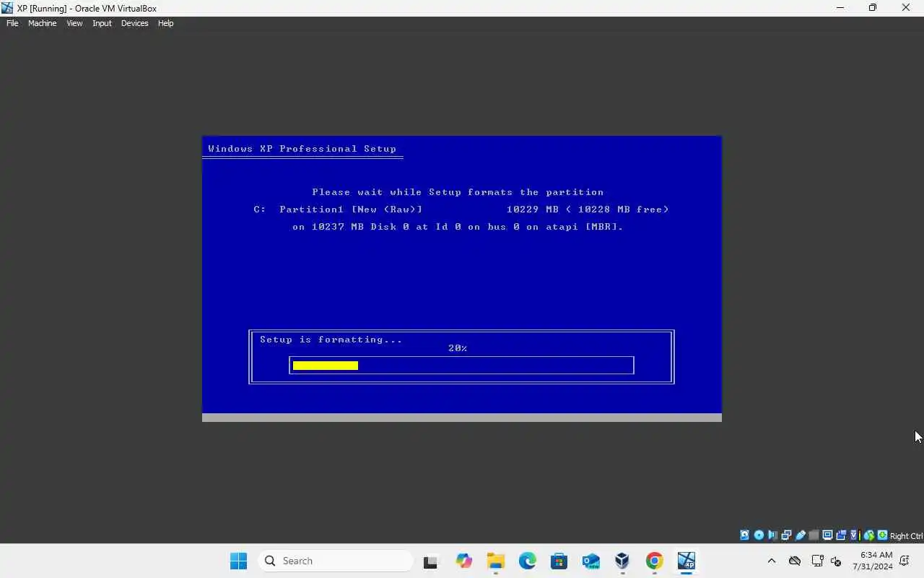Click the audio status icon

pyautogui.click(x=772, y=535)
